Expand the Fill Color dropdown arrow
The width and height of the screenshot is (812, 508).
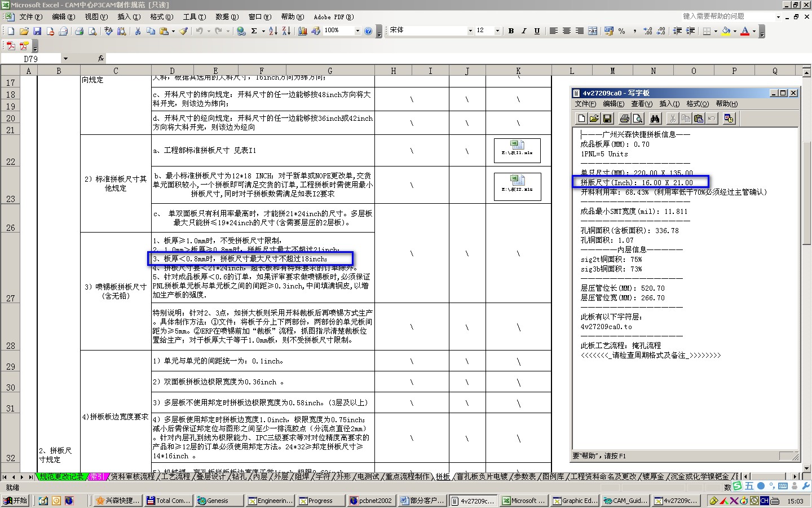pos(735,31)
